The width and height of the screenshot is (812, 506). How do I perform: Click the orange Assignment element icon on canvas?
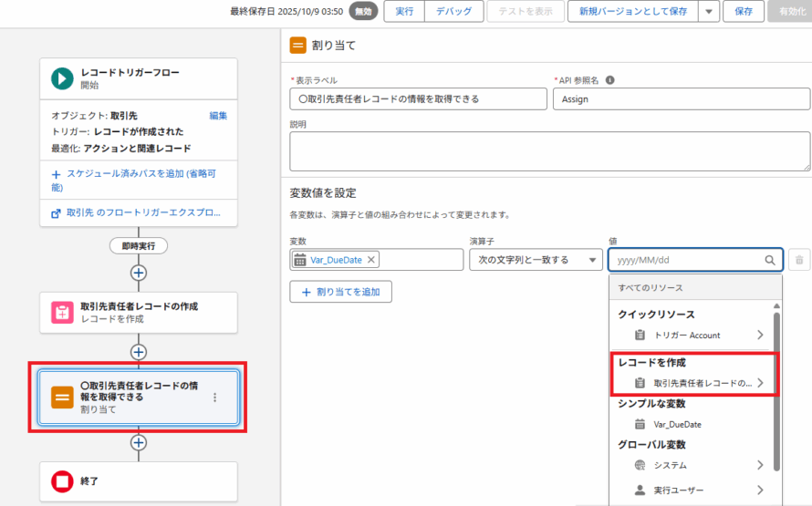pos(62,398)
